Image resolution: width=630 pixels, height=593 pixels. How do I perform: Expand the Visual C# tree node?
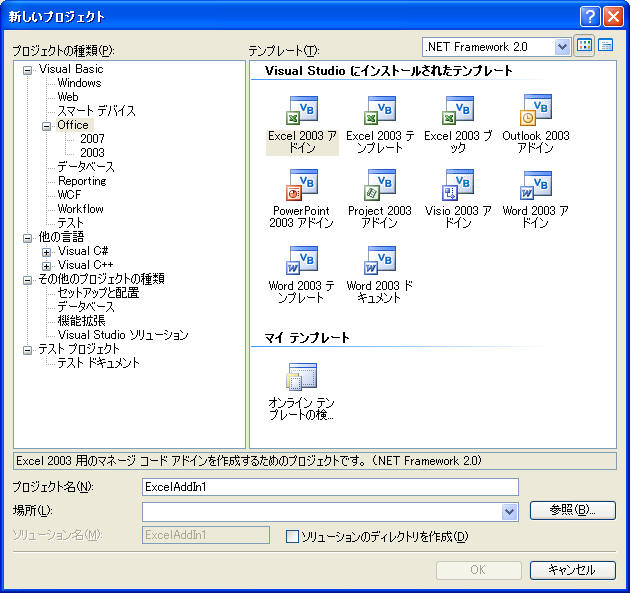pos(47,252)
